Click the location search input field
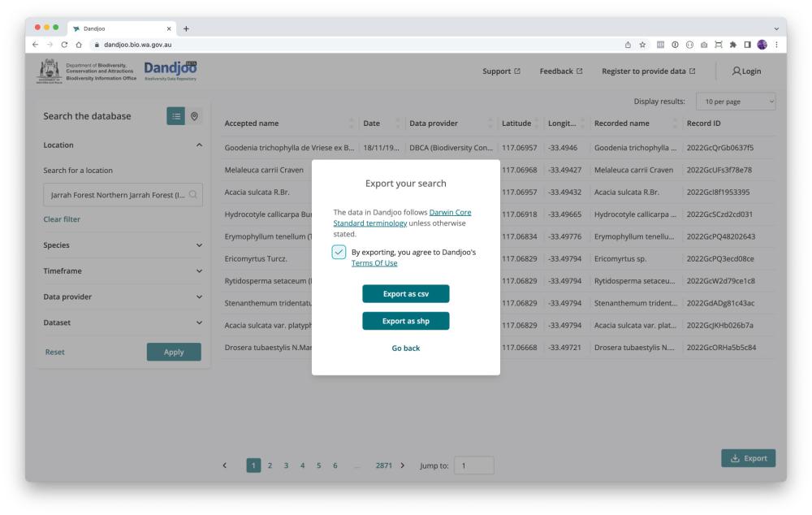 click(x=123, y=195)
